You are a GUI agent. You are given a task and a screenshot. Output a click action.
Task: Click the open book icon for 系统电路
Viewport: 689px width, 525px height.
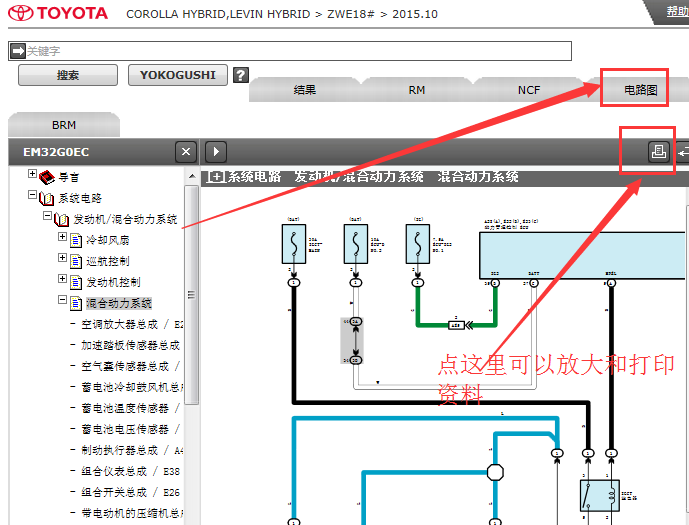[47, 199]
